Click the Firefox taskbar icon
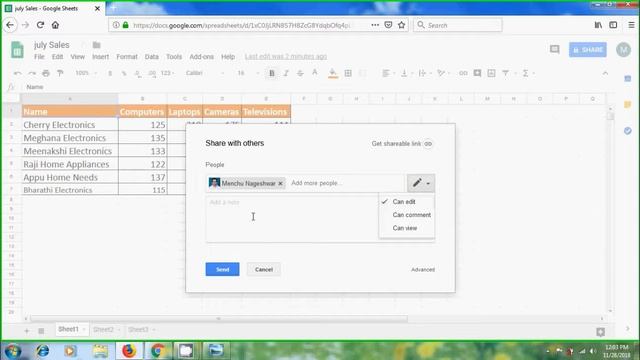Viewport: 640px width, 360px height. 129,351
